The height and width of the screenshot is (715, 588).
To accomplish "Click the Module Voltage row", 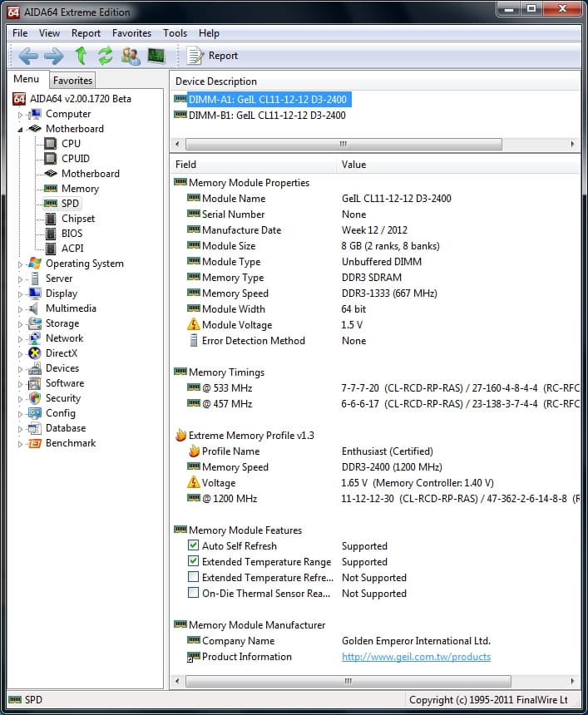I will (376, 325).
